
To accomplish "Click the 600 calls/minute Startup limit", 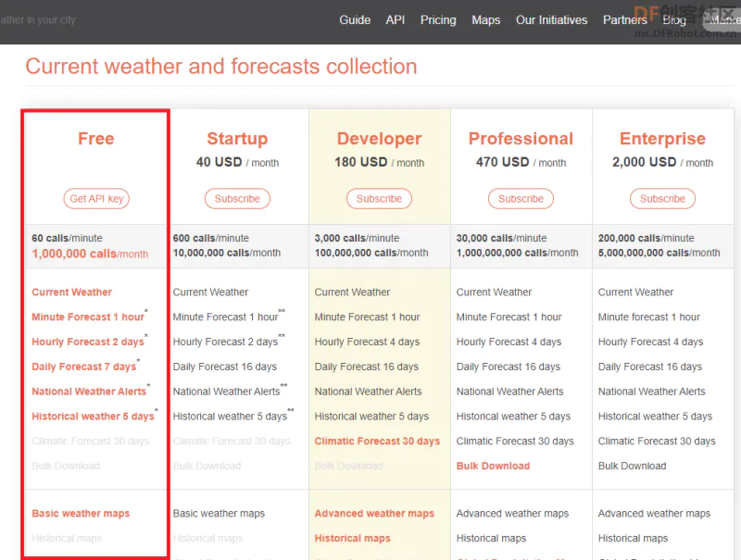I will pos(211,238).
